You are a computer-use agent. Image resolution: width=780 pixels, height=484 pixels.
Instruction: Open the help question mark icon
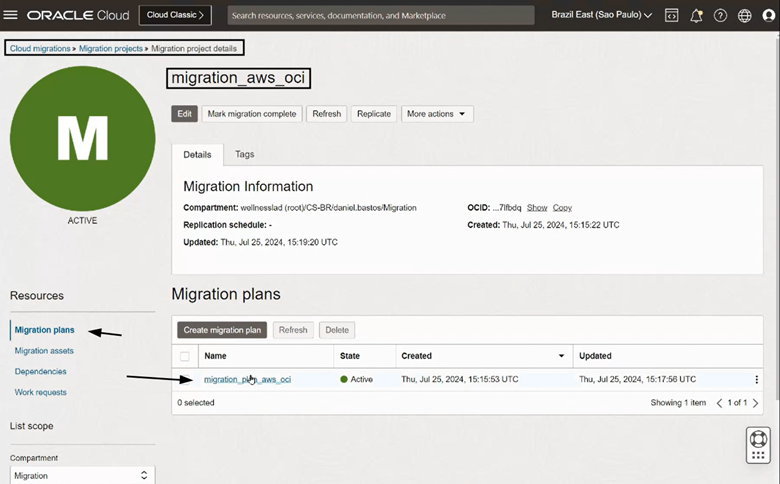(720, 15)
